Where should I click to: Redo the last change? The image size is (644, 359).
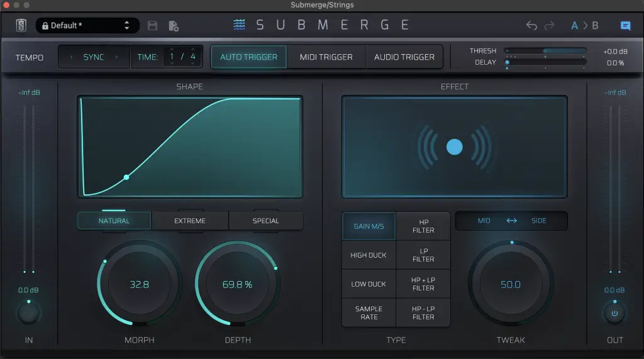point(549,26)
